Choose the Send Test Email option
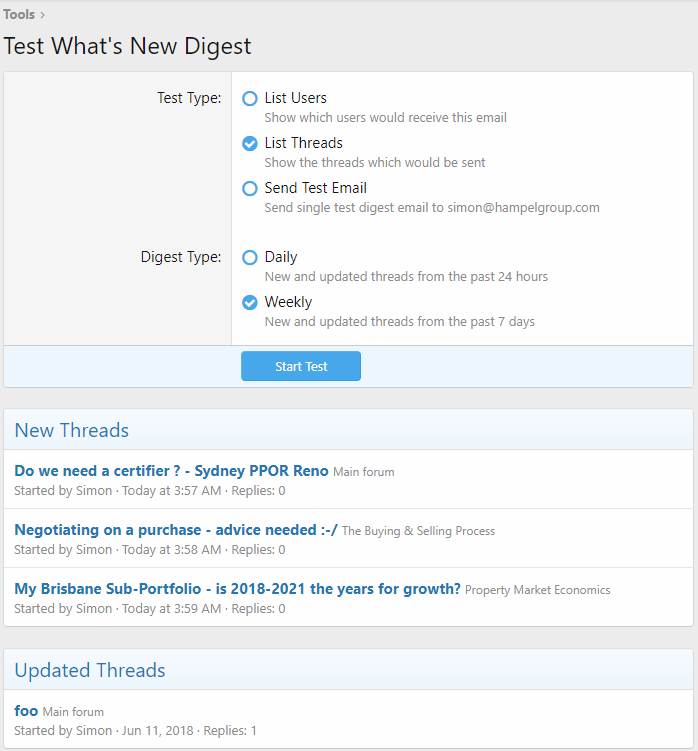This screenshot has height=751, width=698. click(x=250, y=188)
